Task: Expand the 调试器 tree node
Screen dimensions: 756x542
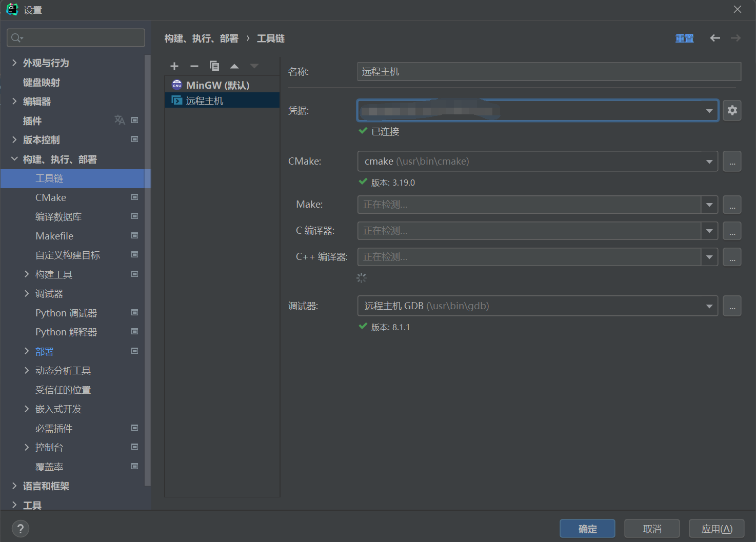Action: (27, 293)
